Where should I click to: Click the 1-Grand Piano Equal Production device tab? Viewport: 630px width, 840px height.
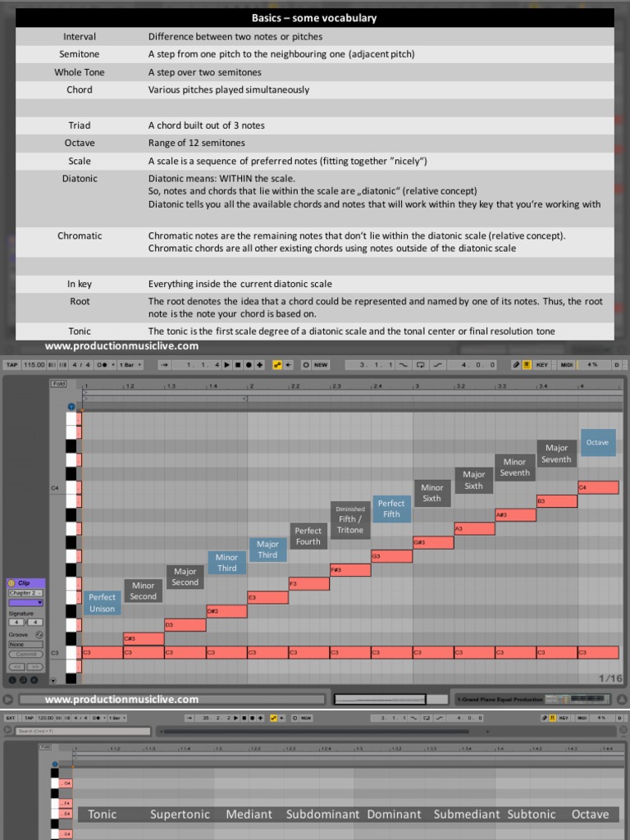(x=532, y=699)
